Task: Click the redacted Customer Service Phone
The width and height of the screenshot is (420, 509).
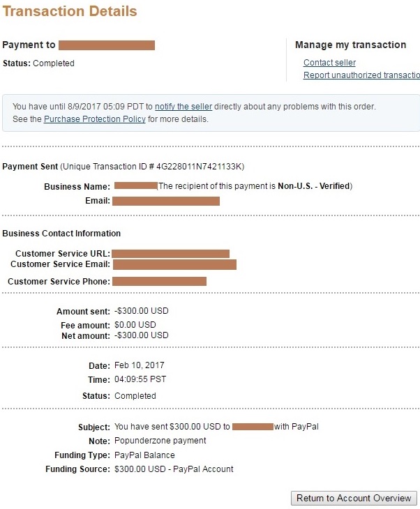Action: pos(160,281)
